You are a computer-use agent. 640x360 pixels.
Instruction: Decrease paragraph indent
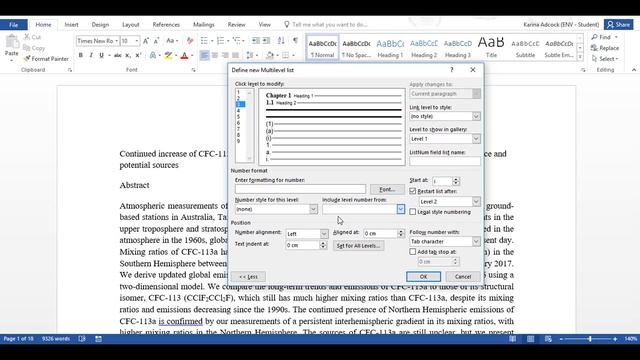click(x=256, y=40)
